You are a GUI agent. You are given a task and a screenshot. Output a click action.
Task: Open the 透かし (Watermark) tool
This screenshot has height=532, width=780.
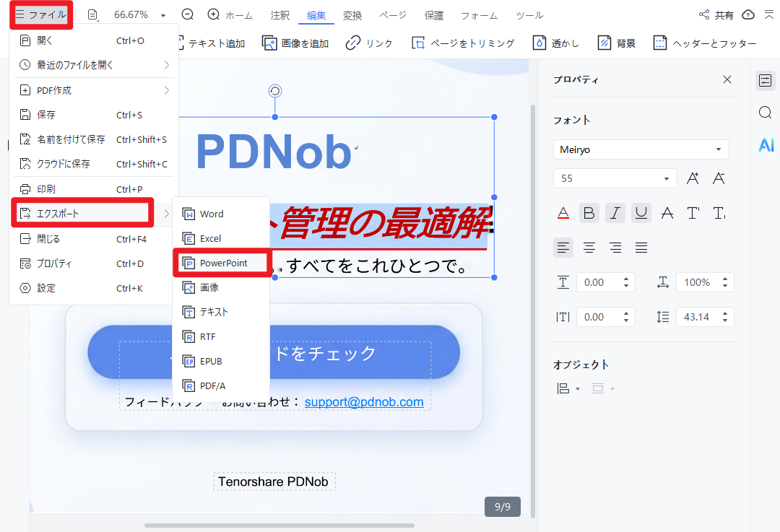556,43
